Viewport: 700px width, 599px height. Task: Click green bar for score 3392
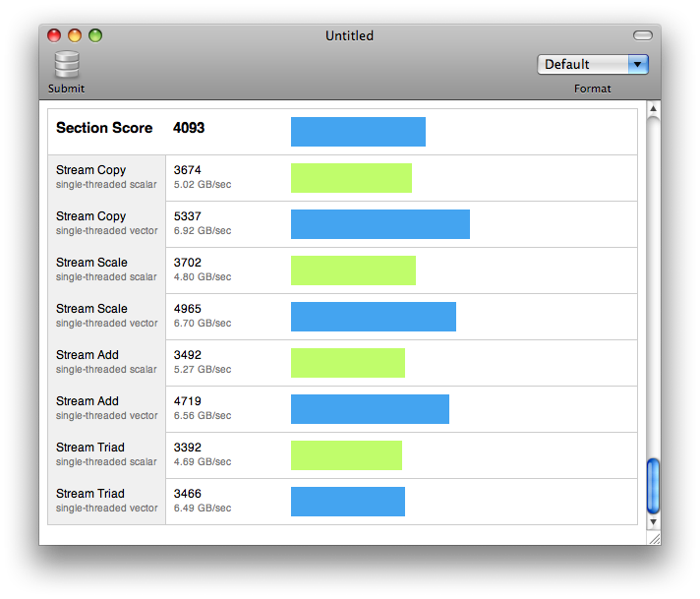pyautogui.click(x=346, y=455)
